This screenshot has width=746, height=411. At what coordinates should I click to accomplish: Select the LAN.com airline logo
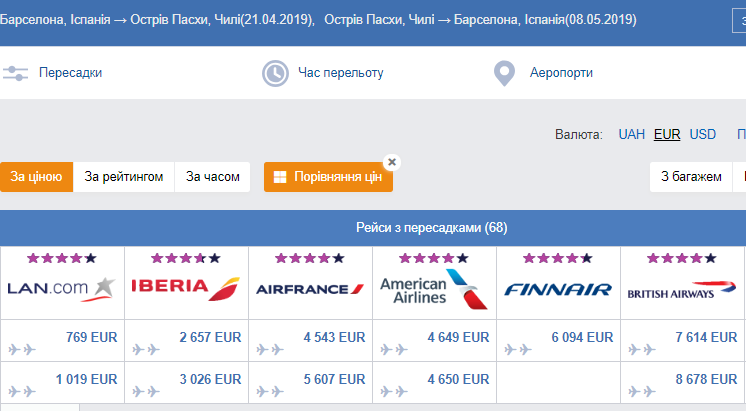pyautogui.click(x=62, y=289)
